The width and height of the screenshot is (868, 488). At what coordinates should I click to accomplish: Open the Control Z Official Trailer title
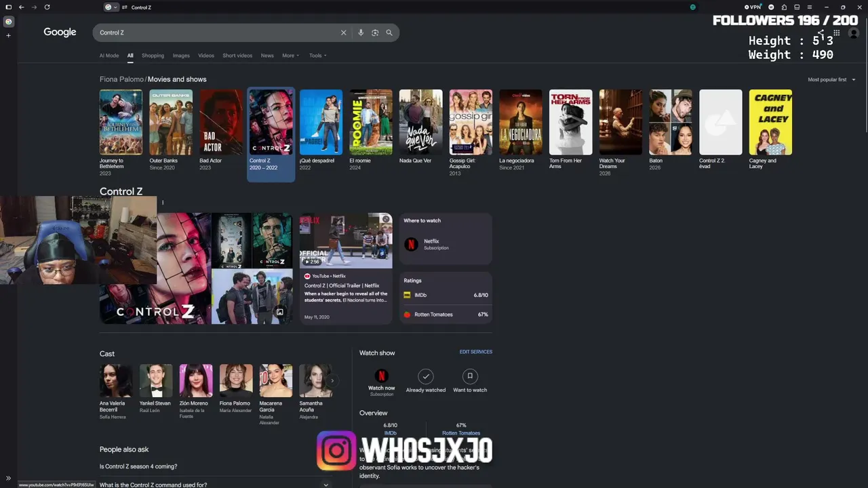(342, 286)
